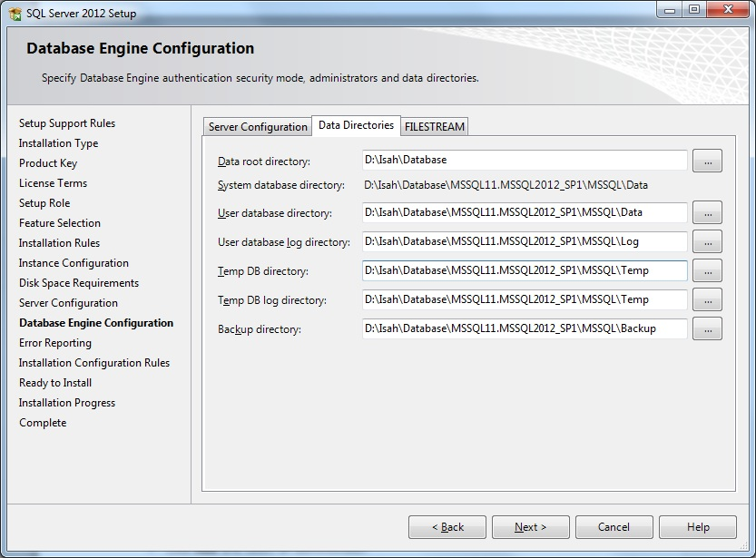The image size is (756, 558).
Task: Switch to the Server Configuration tab
Action: click(x=257, y=126)
